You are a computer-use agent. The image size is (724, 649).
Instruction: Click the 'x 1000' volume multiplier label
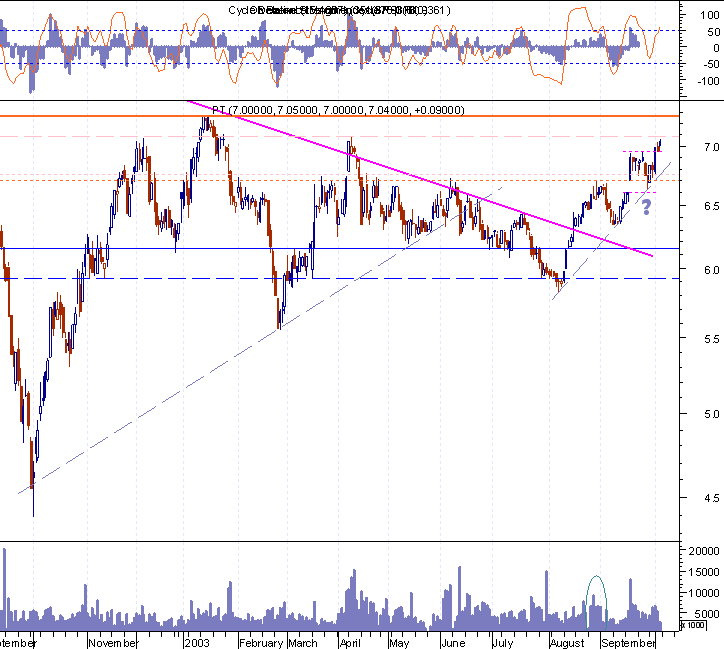pyautogui.click(x=693, y=625)
